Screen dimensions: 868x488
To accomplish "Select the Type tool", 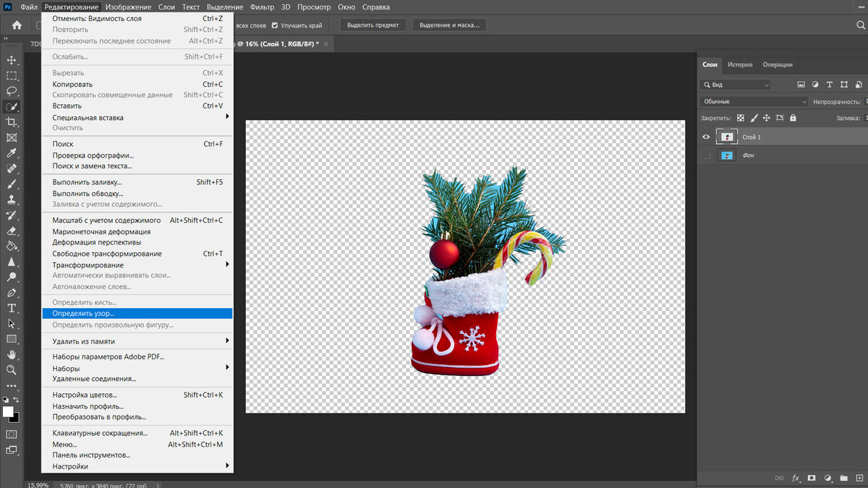I will coord(12,309).
